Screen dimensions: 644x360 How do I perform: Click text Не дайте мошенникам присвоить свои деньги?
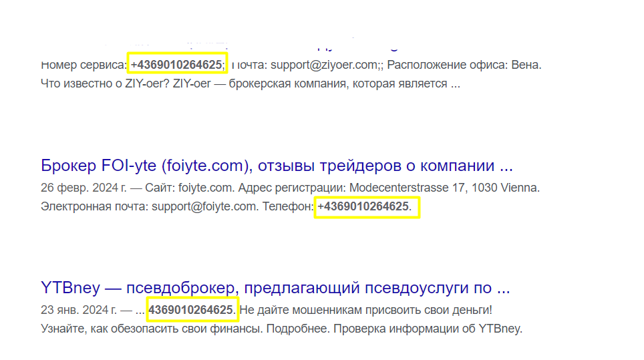365,309
